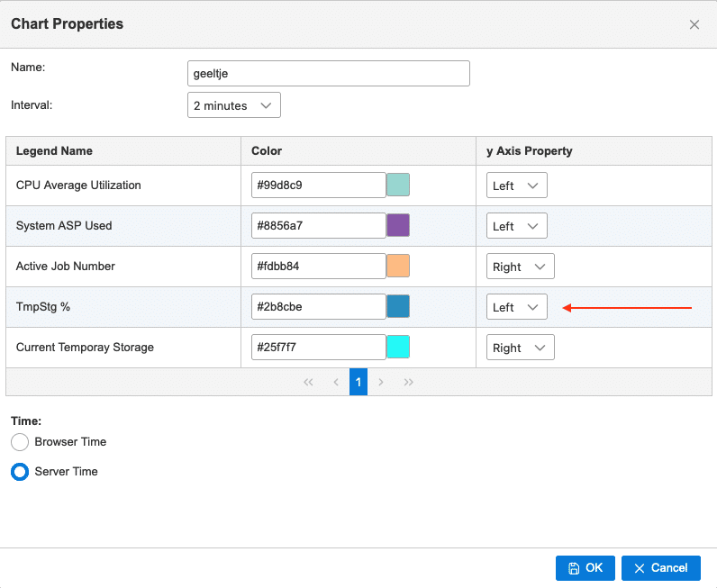
Task: Click OK to save chart properties
Action: click(x=585, y=567)
